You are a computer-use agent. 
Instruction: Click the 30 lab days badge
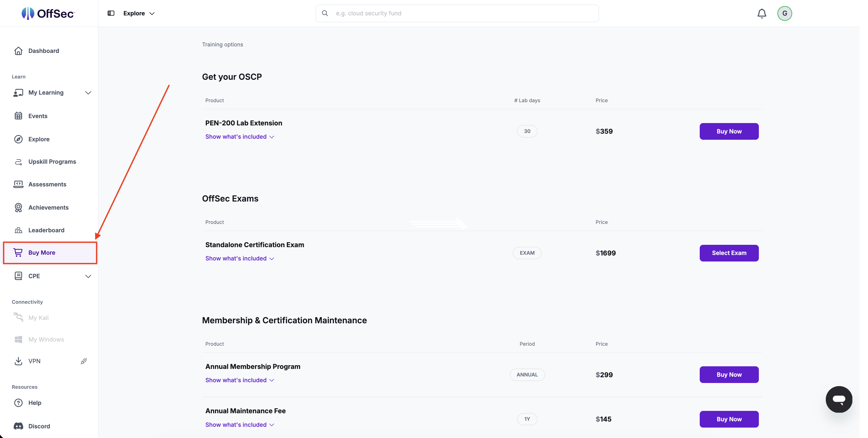pyautogui.click(x=527, y=131)
